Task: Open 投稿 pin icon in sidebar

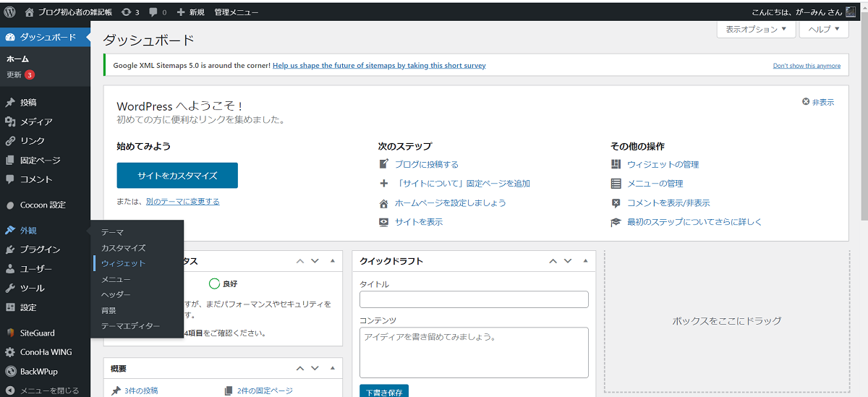Action: point(10,103)
